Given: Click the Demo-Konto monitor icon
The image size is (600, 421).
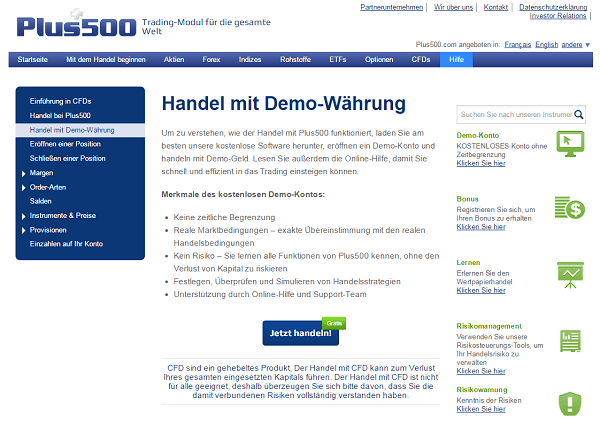Looking at the screenshot, I should click(x=570, y=144).
